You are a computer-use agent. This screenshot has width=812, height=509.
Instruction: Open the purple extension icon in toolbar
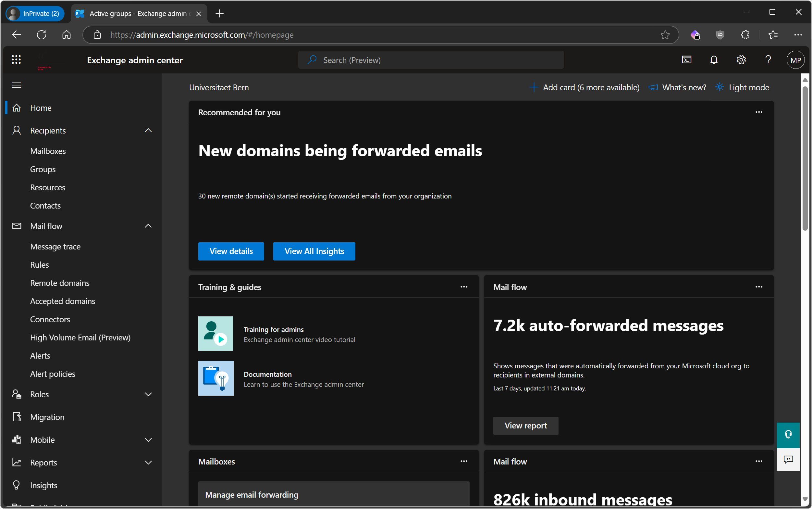coord(695,35)
